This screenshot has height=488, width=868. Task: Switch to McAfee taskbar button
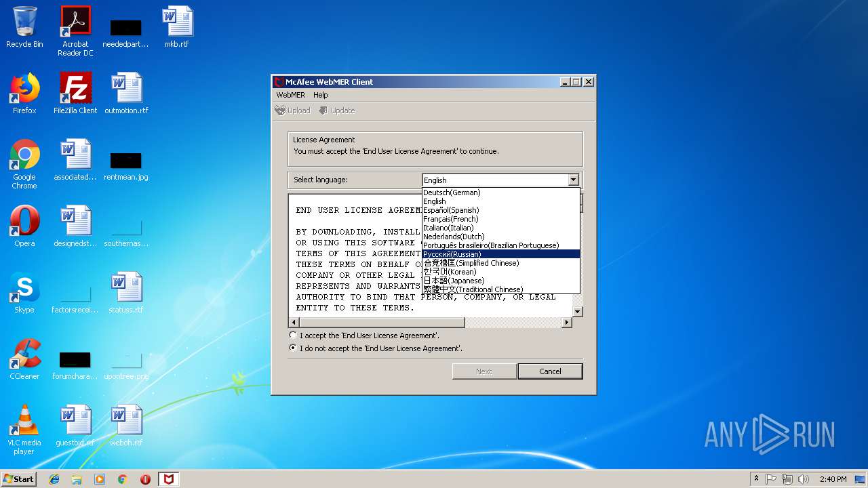[x=169, y=479]
